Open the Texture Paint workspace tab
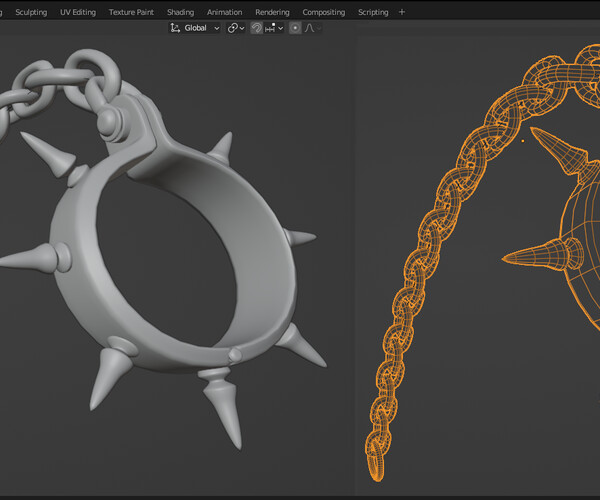The width and height of the screenshot is (600, 500). (x=131, y=12)
